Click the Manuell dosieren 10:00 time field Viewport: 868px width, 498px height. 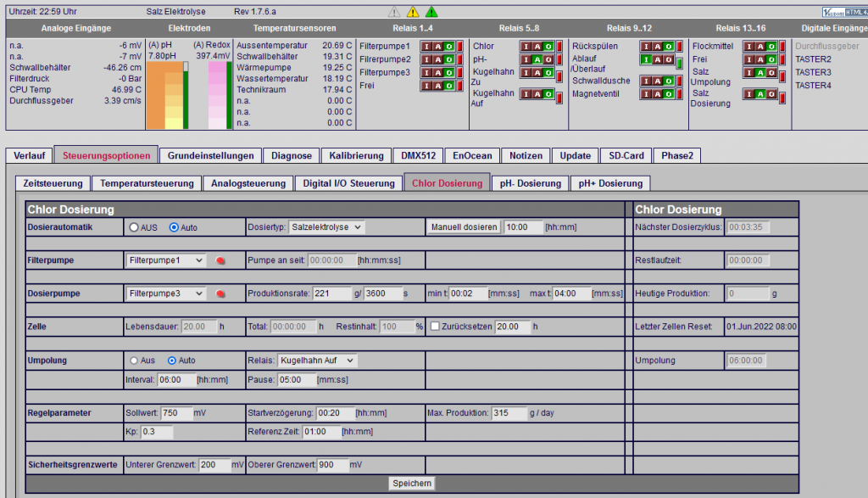(524, 227)
